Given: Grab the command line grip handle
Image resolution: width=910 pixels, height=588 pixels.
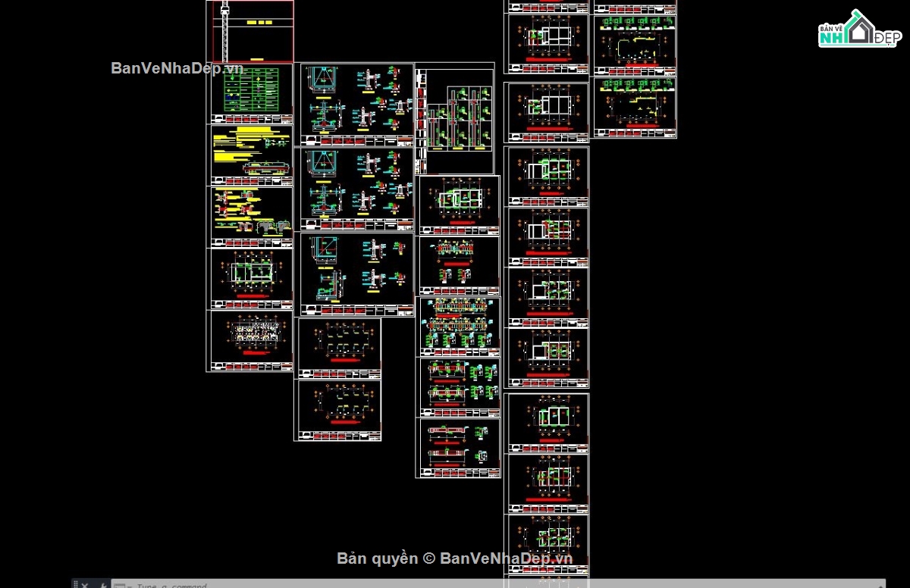Looking at the screenshot, I should pyautogui.click(x=75, y=584).
